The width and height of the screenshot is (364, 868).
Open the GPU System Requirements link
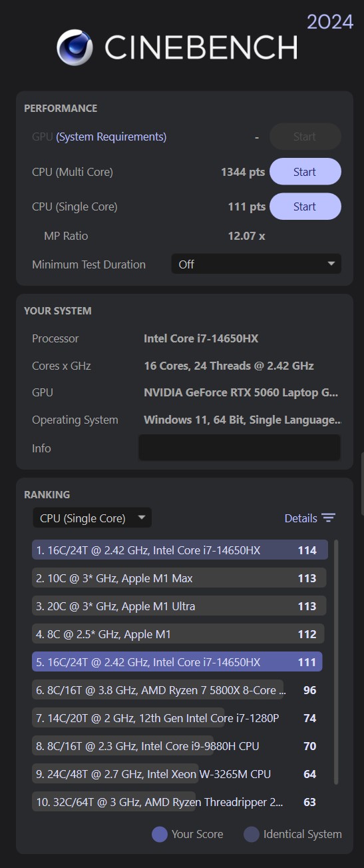tap(111, 137)
